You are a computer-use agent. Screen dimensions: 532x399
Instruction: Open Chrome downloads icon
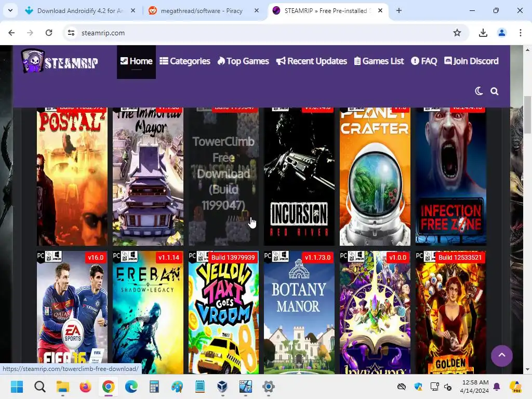point(483,33)
